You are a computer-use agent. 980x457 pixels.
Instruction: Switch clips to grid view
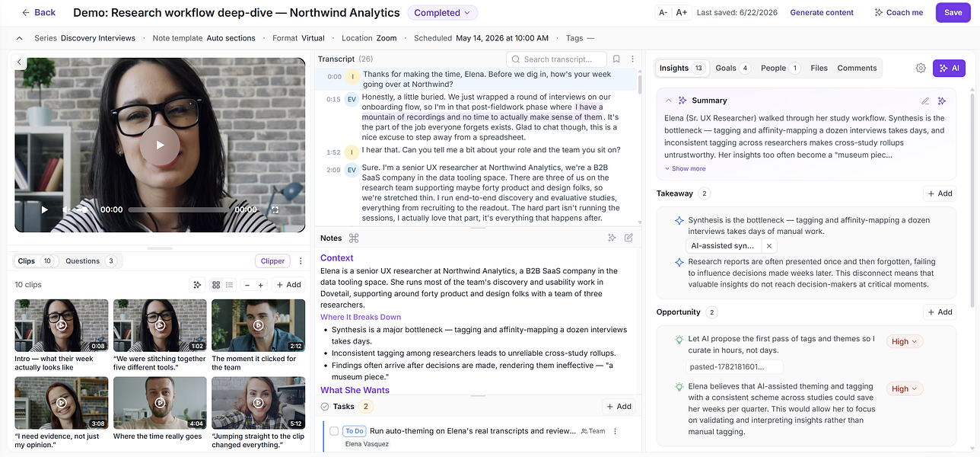point(216,285)
